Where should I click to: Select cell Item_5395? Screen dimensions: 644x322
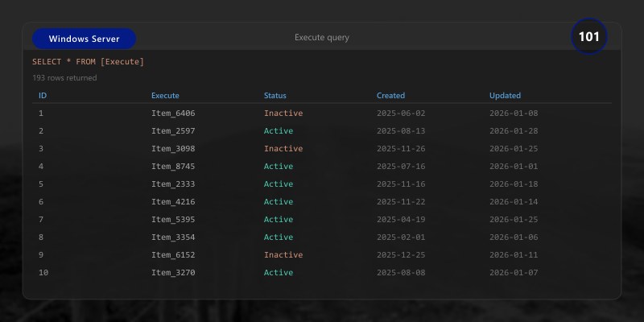(173, 219)
